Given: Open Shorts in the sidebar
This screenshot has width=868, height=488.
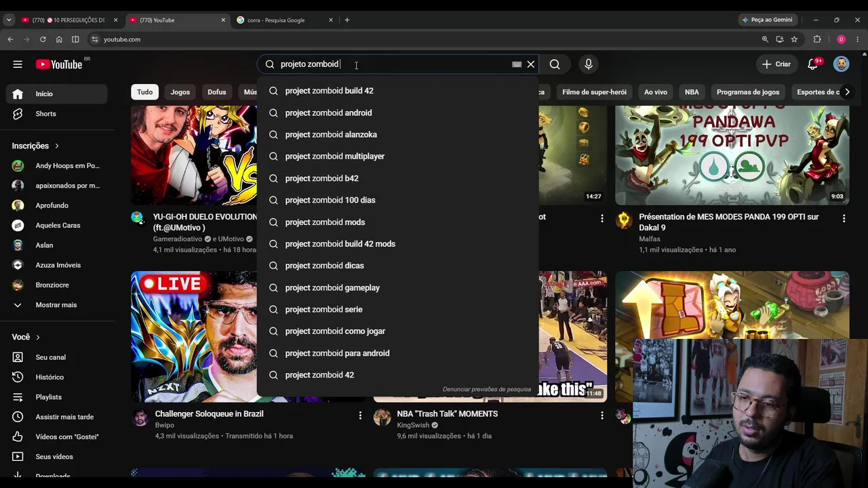Looking at the screenshot, I should coord(56,114).
